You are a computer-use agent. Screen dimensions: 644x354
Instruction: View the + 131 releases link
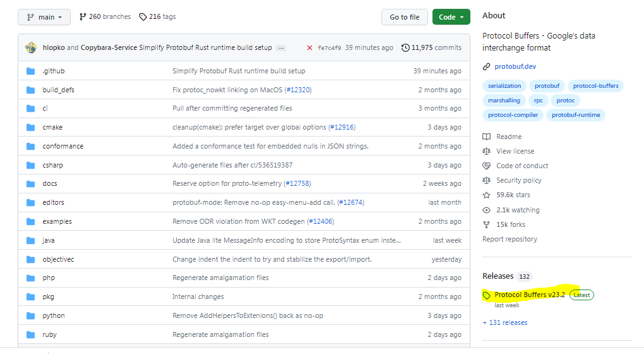(505, 322)
